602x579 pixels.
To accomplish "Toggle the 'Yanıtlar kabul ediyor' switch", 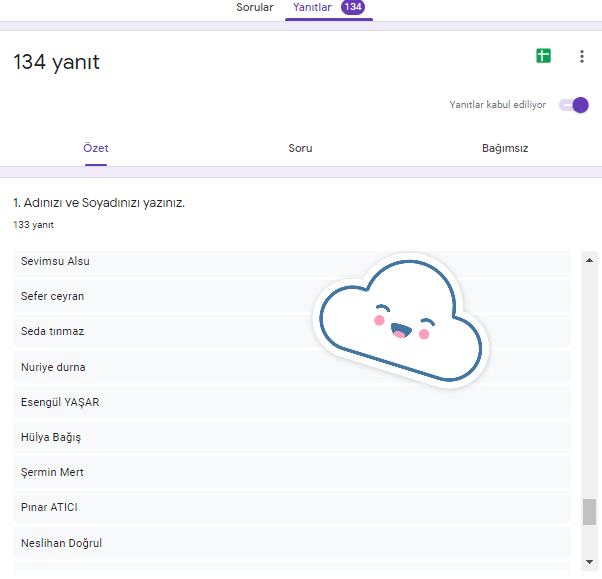I will pyautogui.click(x=574, y=105).
